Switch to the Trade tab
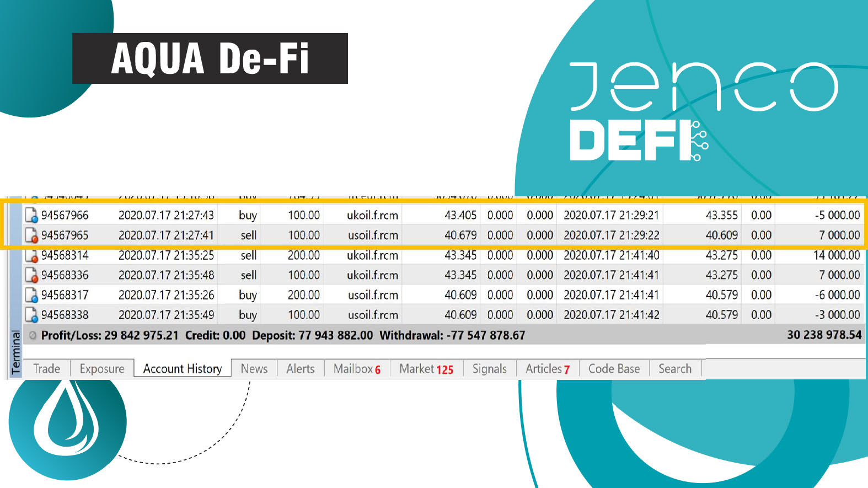868x488 pixels. (x=46, y=369)
